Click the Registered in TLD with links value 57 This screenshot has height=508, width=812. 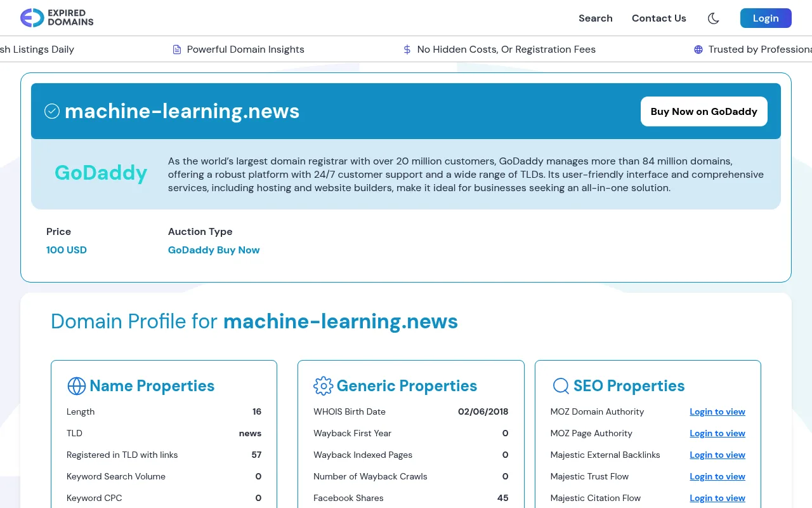256,455
